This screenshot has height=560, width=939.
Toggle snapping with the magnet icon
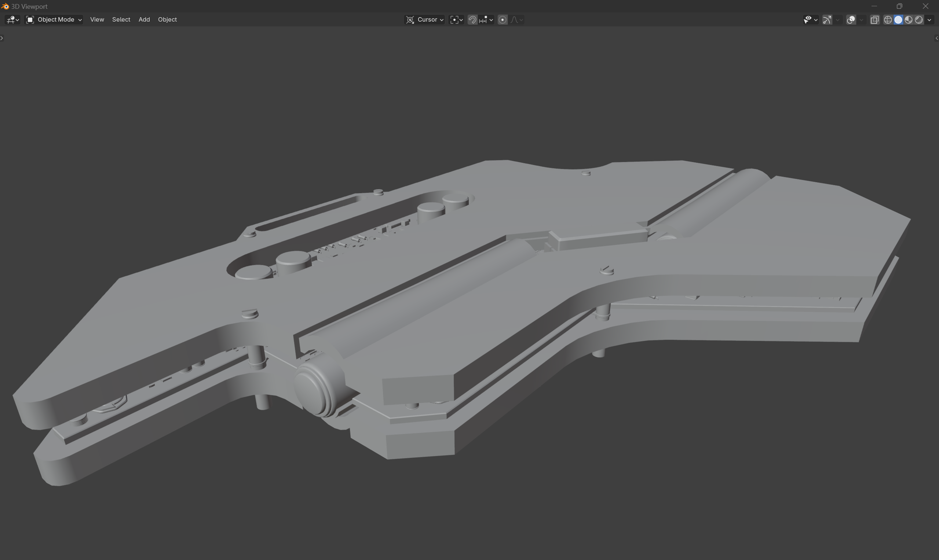pyautogui.click(x=472, y=20)
